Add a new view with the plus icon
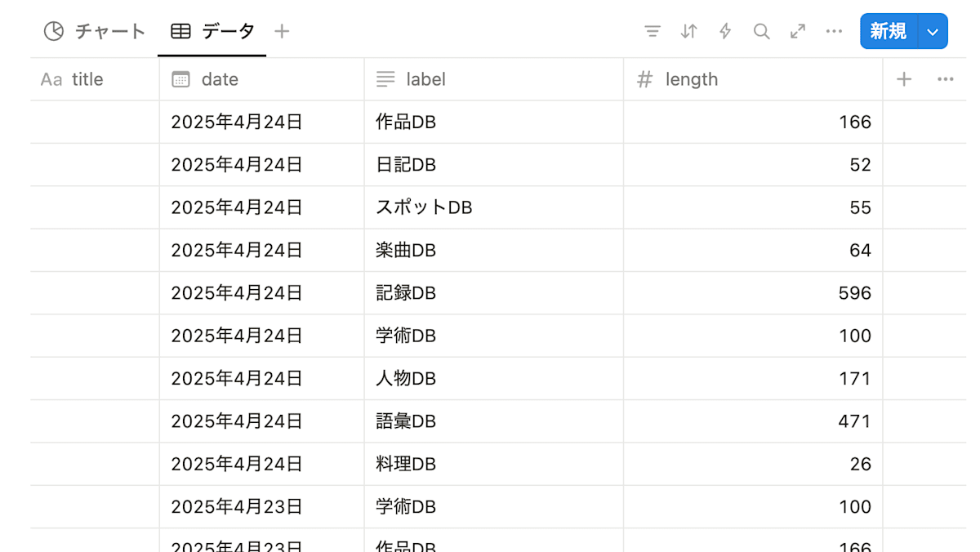 281,31
